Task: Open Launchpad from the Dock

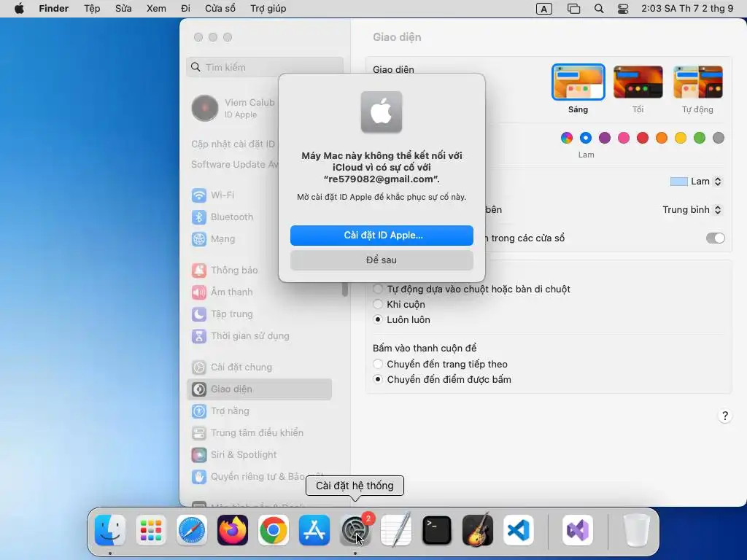Action: [151, 531]
